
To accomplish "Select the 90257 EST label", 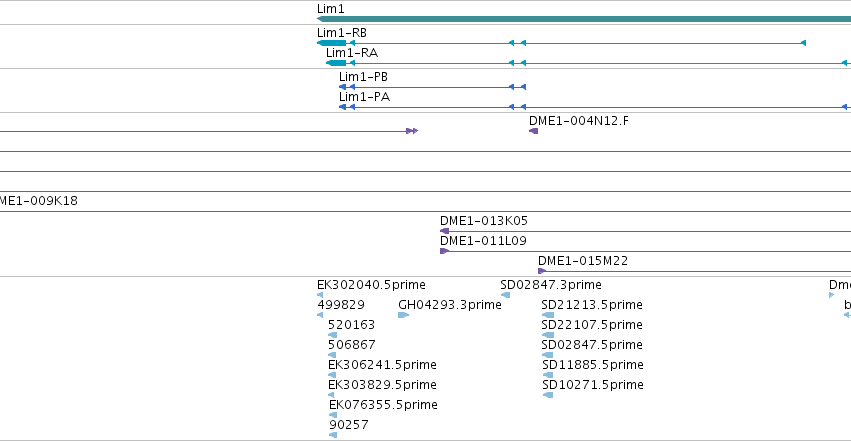I will 348,425.
